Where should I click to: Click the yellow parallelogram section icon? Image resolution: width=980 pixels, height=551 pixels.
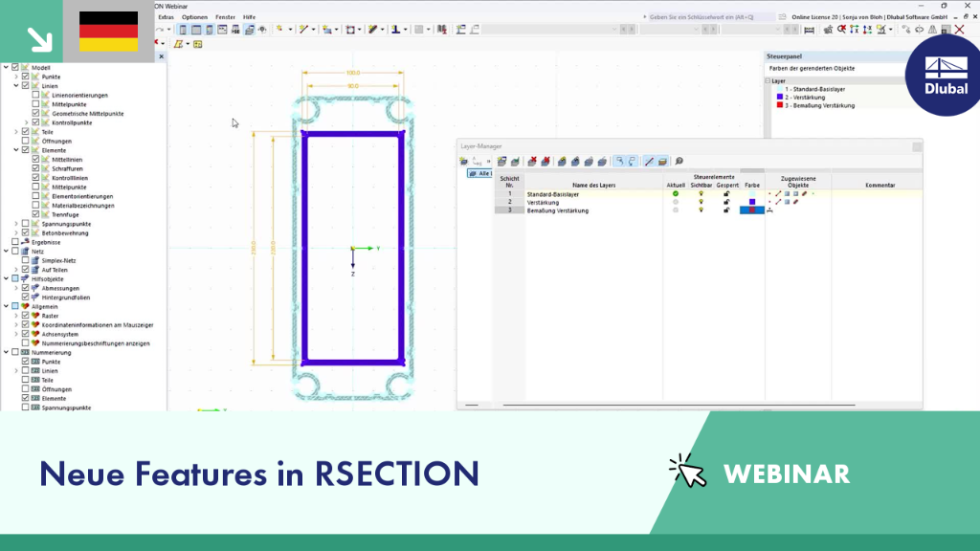pos(179,44)
